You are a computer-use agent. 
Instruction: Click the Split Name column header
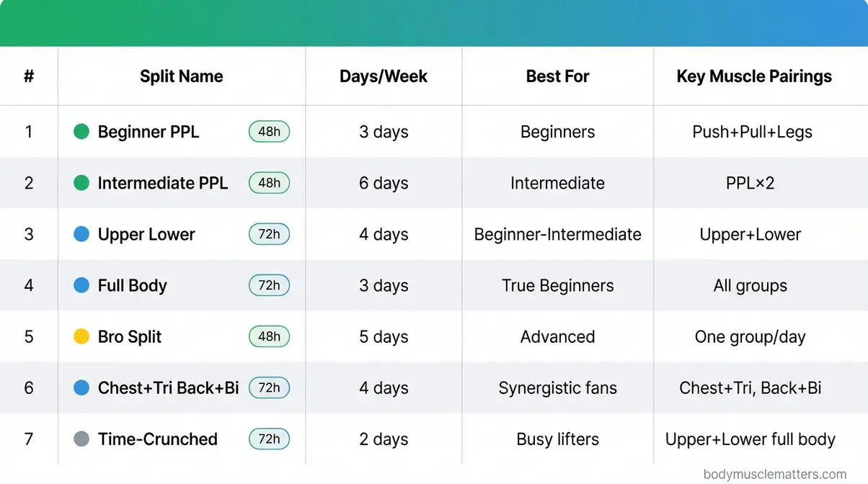182,76
